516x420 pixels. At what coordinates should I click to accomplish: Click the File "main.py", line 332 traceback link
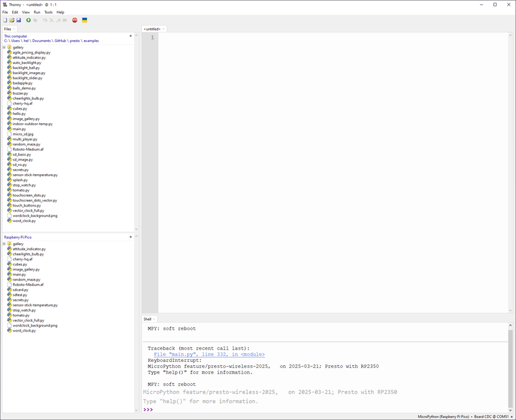click(x=209, y=354)
